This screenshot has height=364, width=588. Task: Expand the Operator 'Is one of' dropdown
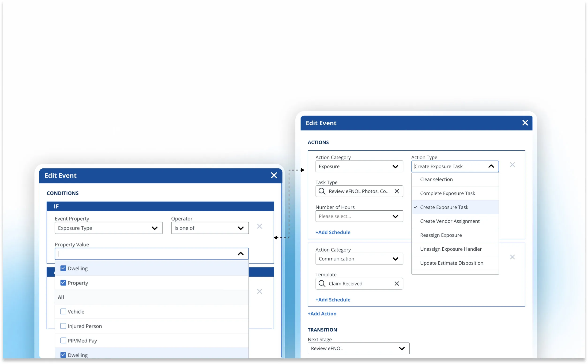pos(210,228)
